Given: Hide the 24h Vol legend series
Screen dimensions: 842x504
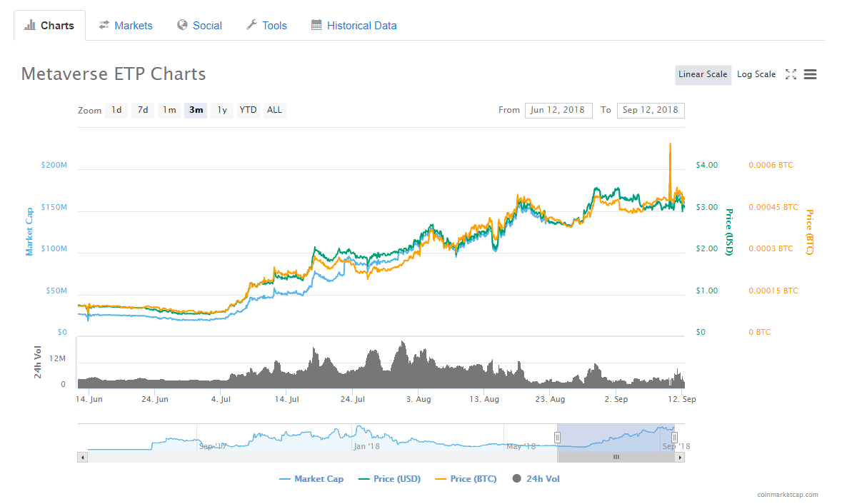Looking at the screenshot, I should [x=536, y=479].
